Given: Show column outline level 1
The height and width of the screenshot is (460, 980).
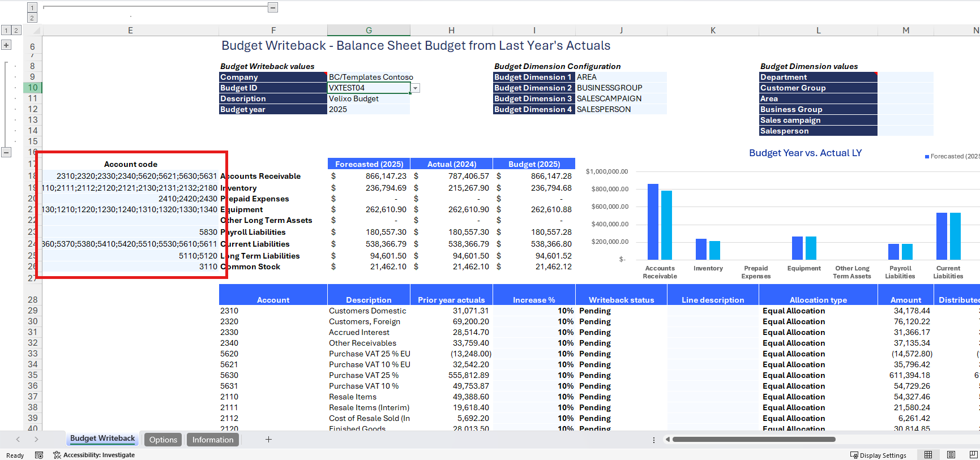Looking at the screenshot, I should click(32, 7).
